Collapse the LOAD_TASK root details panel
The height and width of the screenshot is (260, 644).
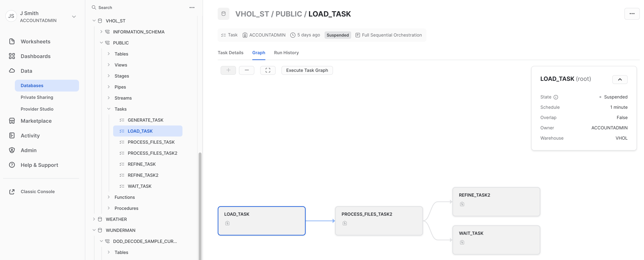click(x=620, y=79)
